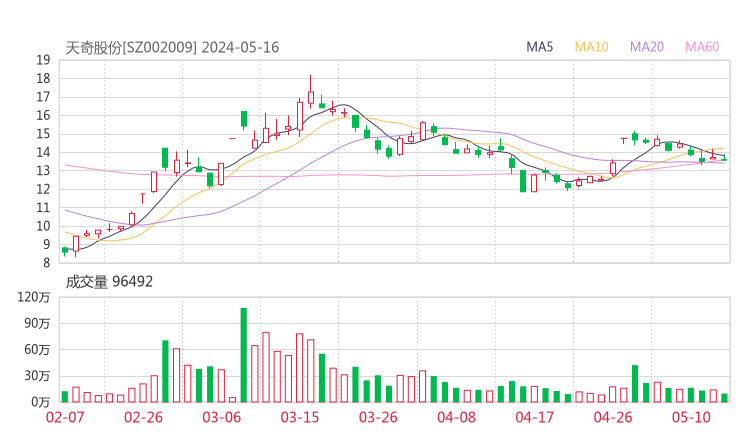
Task: Click the price axis value 11
Action: click(x=43, y=208)
